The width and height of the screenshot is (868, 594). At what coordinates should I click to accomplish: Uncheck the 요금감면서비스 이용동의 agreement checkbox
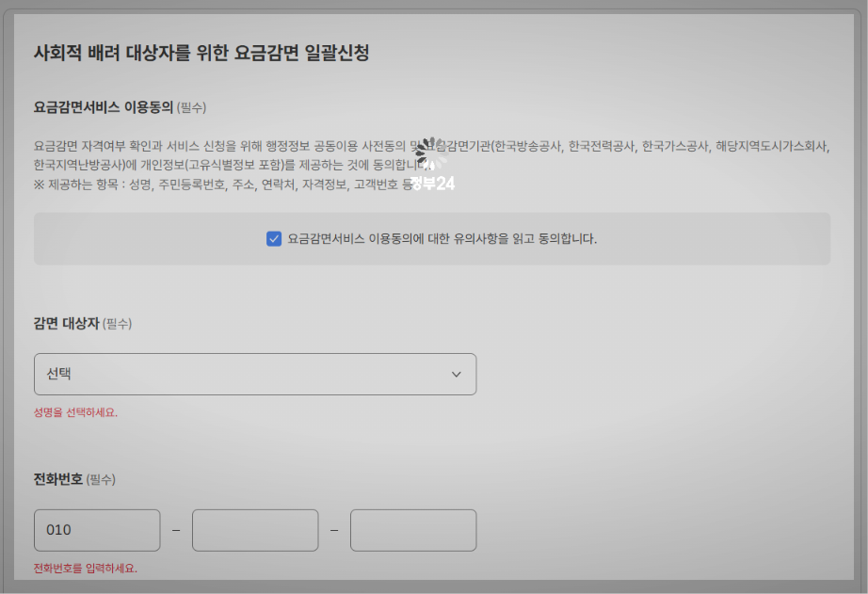pos(273,238)
